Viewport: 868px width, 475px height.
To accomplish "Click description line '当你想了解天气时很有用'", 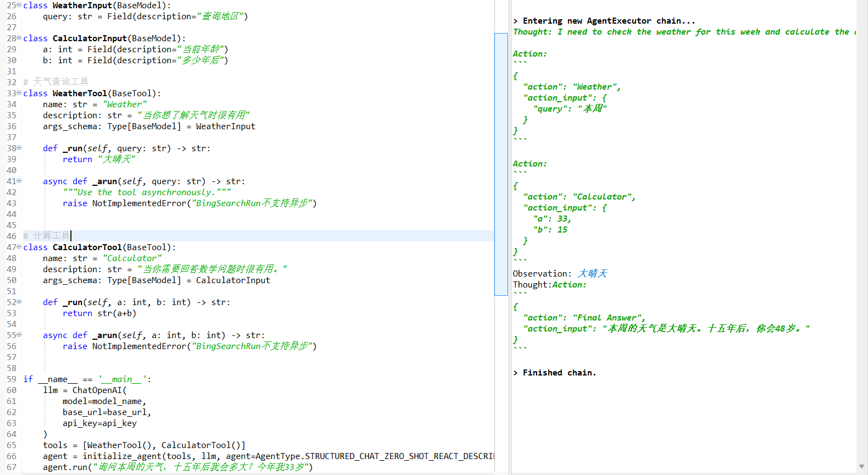I will pos(146,115).
